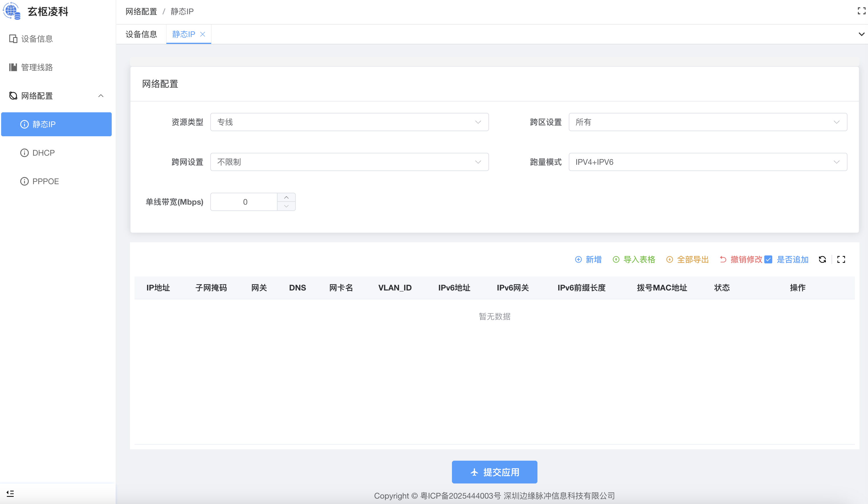The height and width of the screenshot is (504, 868).
Task: Click the 撤销修改 undo icon
Action: coord(723,259)
